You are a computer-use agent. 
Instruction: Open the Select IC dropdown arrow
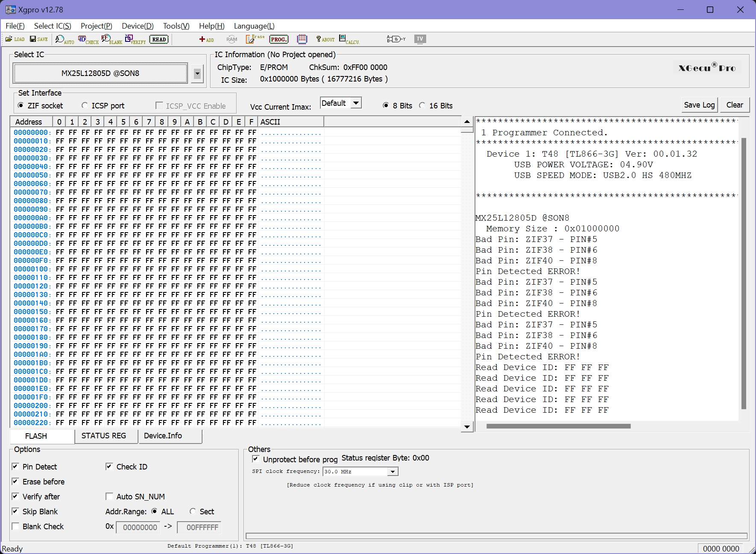[x=197, y=73]
